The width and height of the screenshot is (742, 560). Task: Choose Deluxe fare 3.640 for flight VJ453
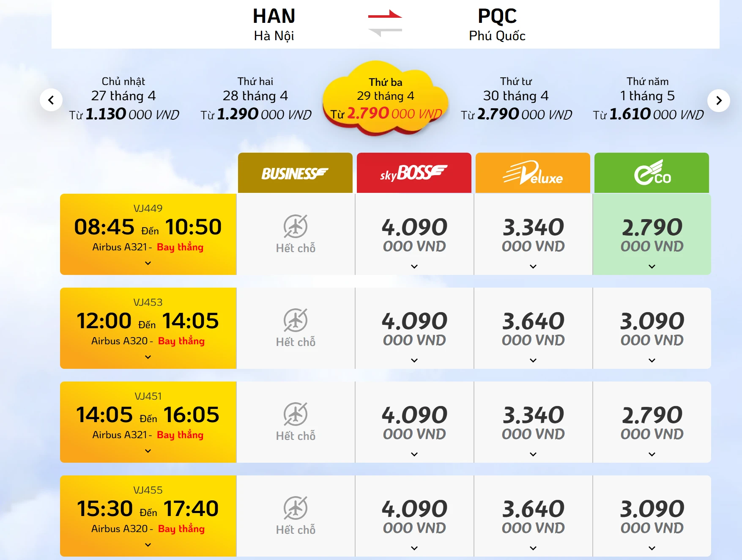point(533,328)
